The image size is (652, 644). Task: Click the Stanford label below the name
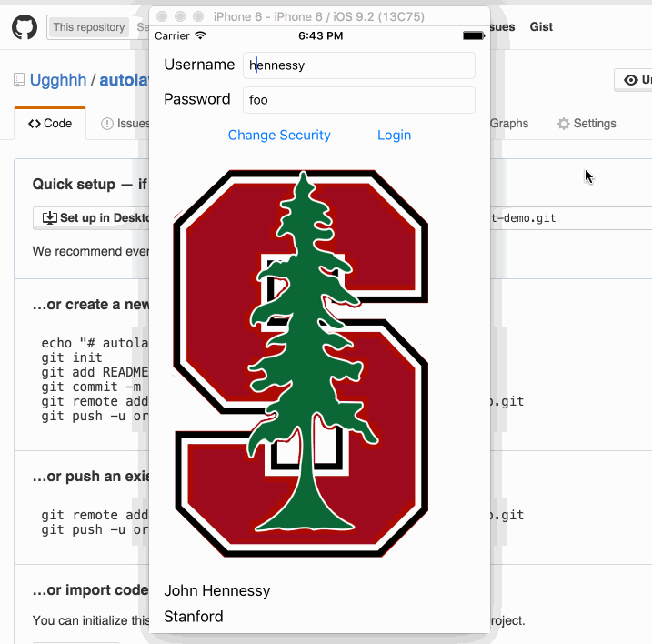(x=194, y=617)
